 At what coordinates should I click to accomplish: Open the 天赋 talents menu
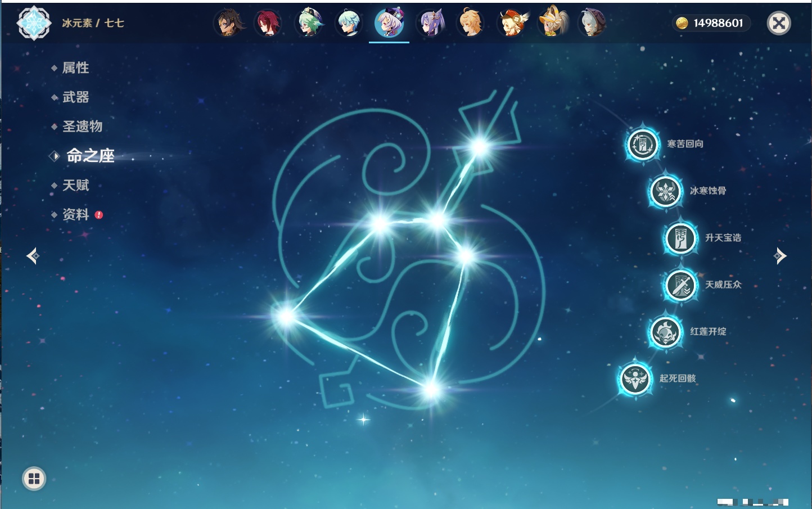tap(75, 185)
